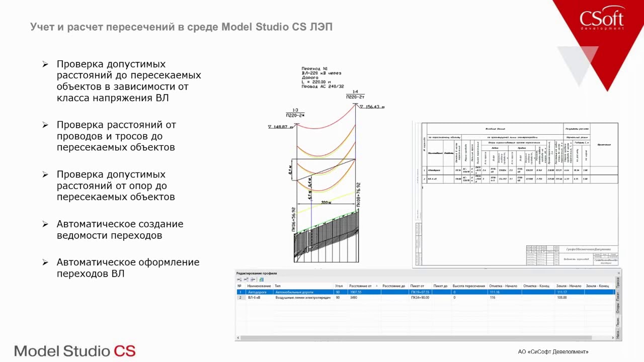The height and width of the screenshot is (362, 644).
Task: Click the Угол column header
Action: pyautogui.click(x=341, y=286)
